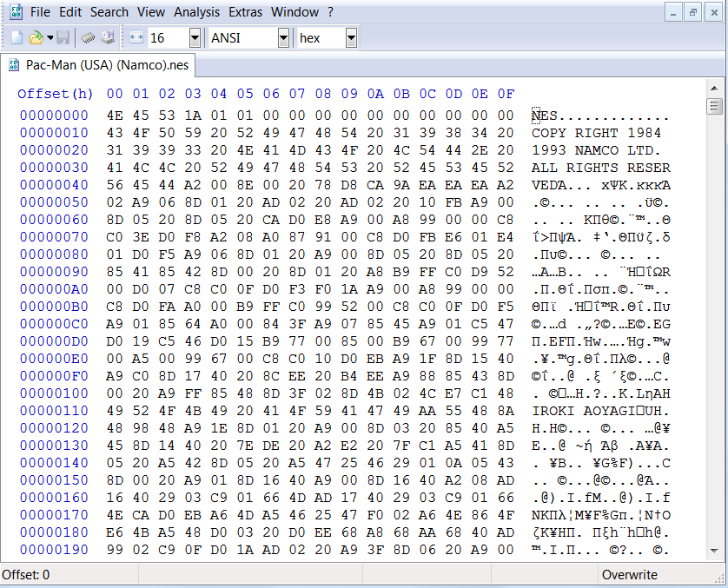Viewport: 728px width, 588px height.
Task: Click hex byte 59 in row 00000010
Action: tap(193, 133)
